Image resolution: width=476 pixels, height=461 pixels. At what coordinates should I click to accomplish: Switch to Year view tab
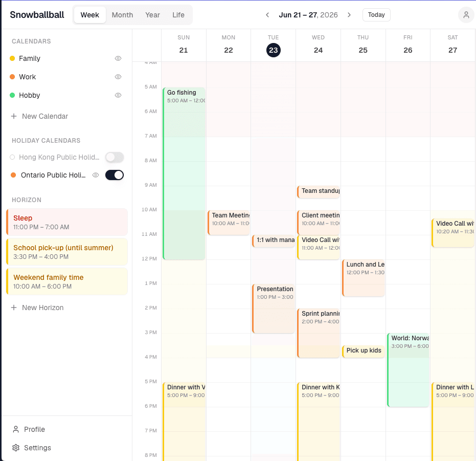tap(152, 15)
